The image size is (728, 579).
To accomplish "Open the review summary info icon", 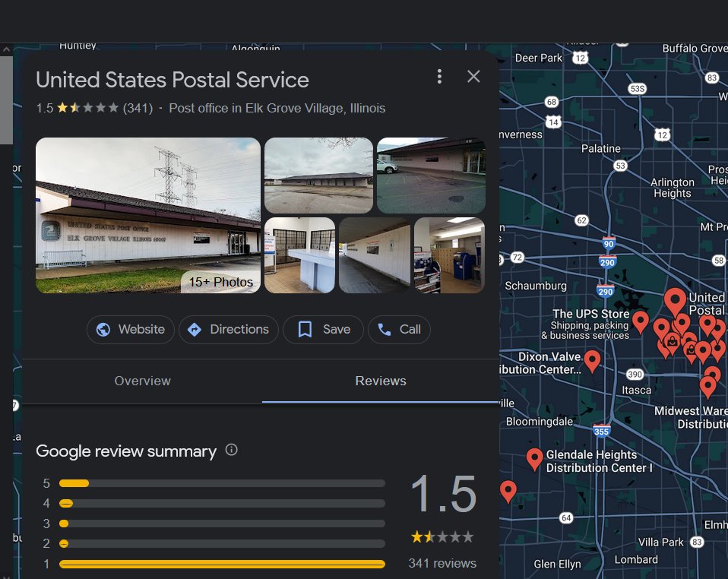I will pos(231,450).
